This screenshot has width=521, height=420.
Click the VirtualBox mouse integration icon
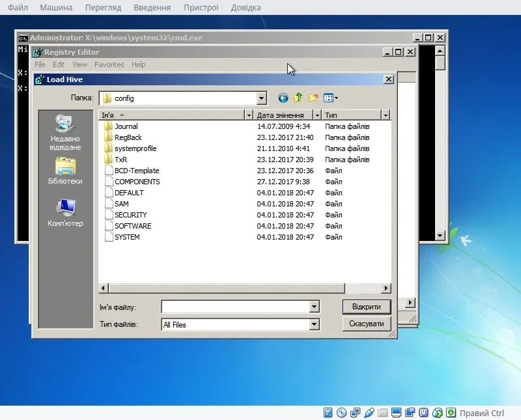click(438, 413)
